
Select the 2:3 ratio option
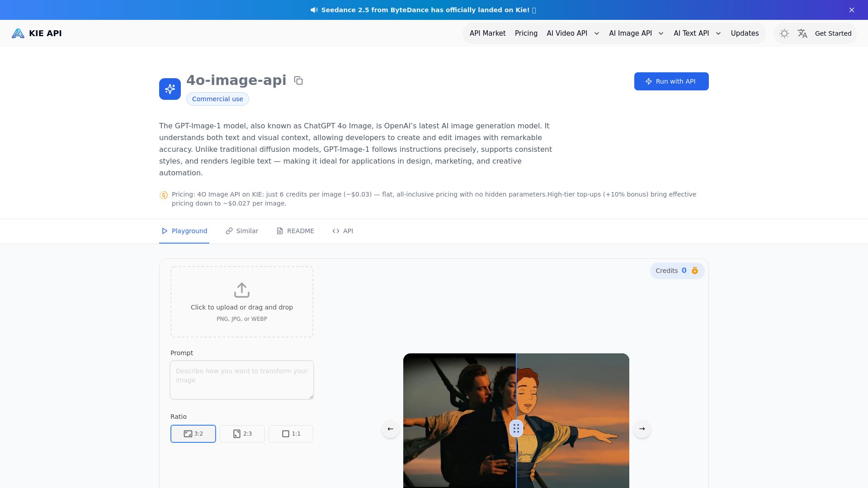tap(242, 434)
